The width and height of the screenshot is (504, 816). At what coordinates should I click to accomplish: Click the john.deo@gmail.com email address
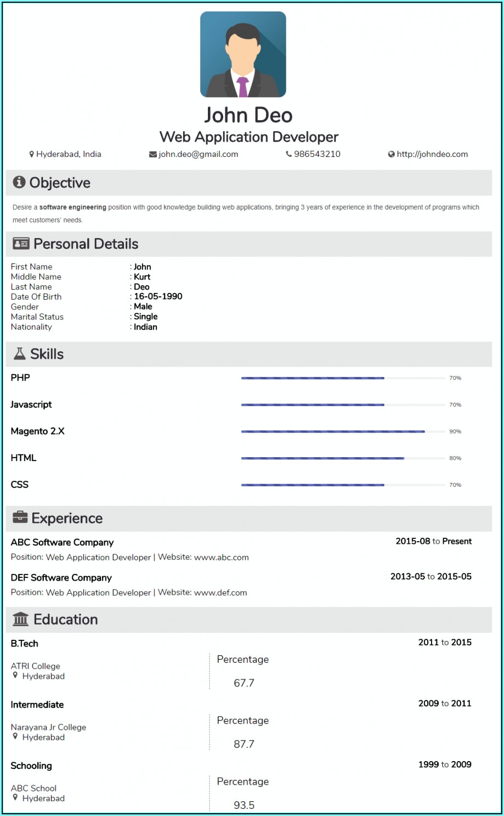point(199,154)
